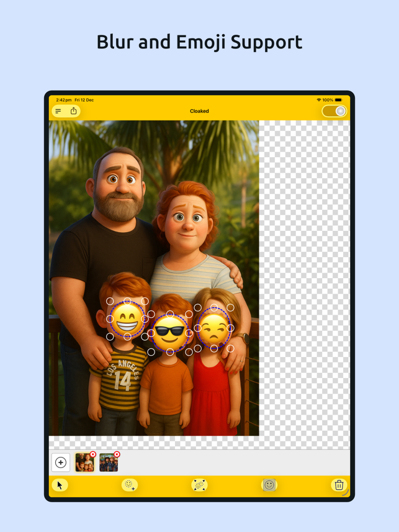The image size is (399, 532).
Task: Tap the trash delete icon
Action: (x=339, y=485)
